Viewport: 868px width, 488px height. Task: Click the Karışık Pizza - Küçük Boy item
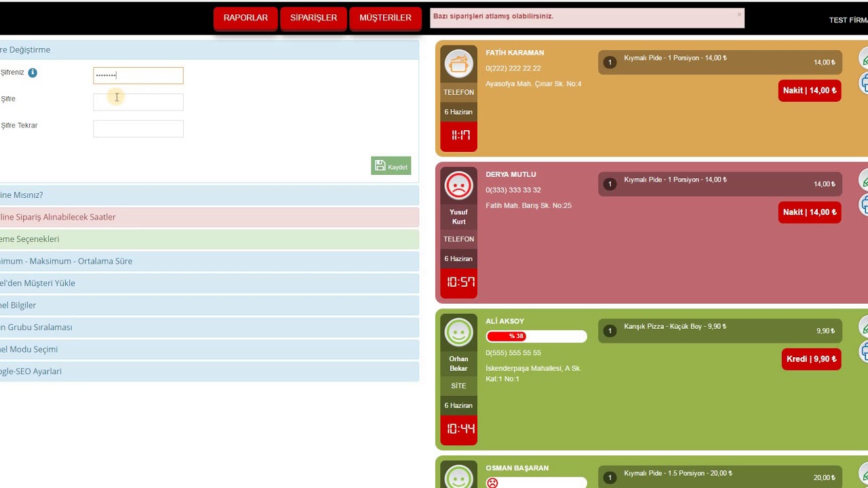click(720, 331)
